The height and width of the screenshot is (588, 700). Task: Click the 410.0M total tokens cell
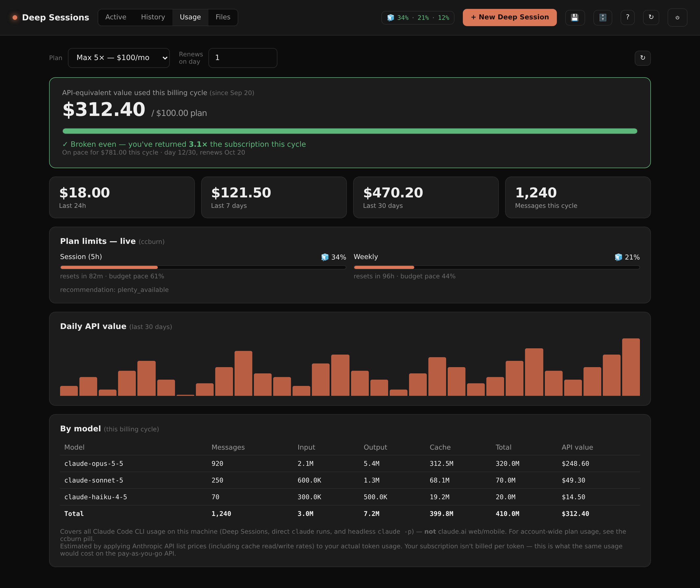[507, 513]
